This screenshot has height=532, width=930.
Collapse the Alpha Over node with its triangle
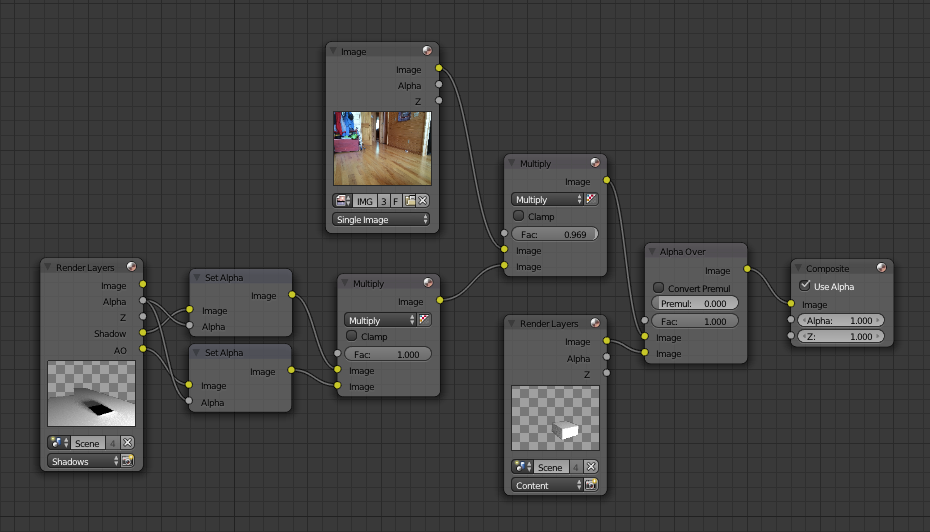[652, 251]
